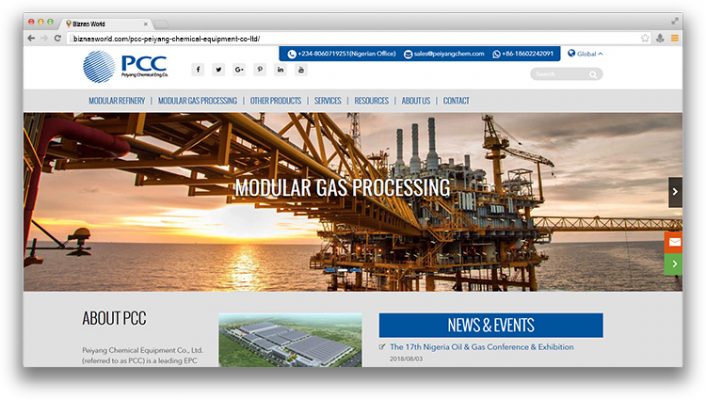This screenshot has width=706, height=400.
Task: Open the Other Products menu
Action: click(276, 100)
